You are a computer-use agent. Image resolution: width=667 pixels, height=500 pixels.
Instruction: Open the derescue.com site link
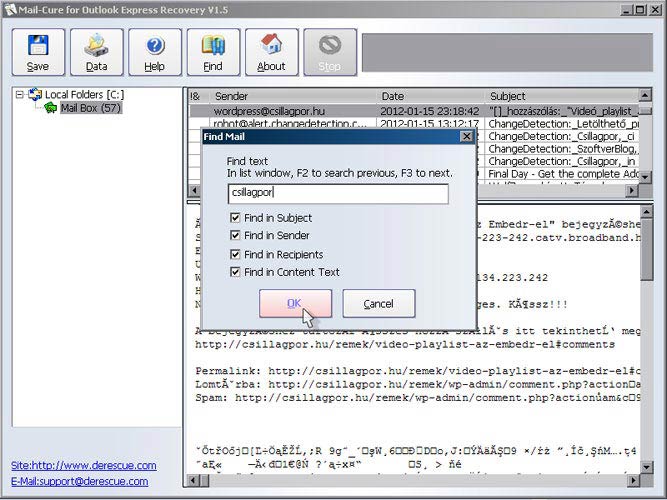point(84,465)
